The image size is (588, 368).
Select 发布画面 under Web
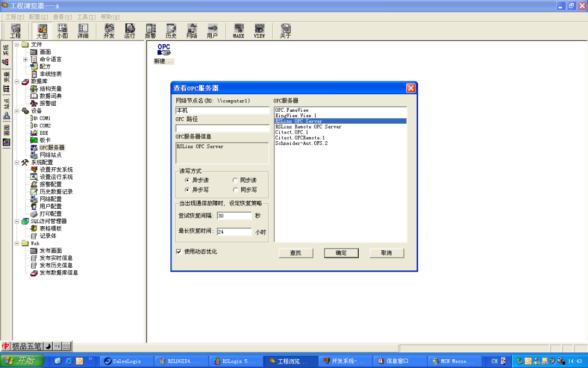point(51,250)
